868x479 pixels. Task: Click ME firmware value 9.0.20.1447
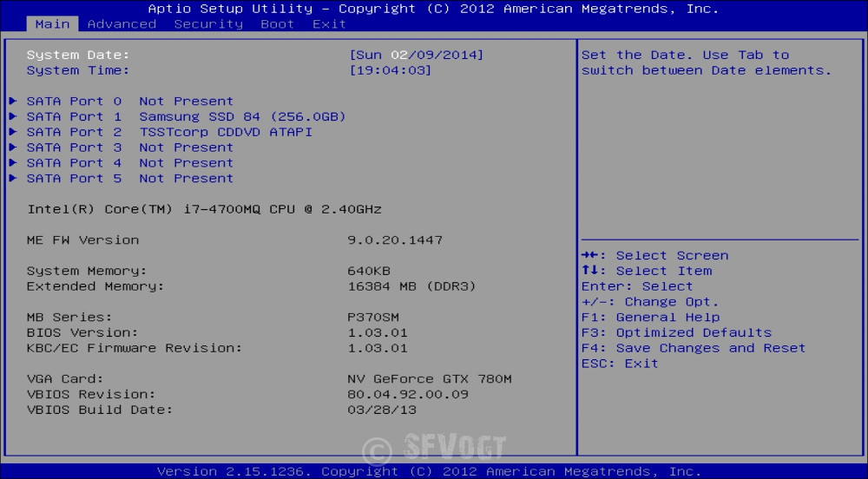click(x=395, y=240)
